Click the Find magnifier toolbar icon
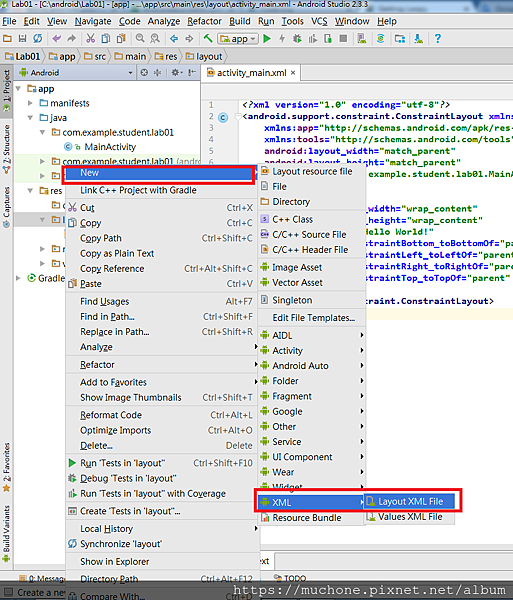513x600 pixels. (x=140, y=39)
